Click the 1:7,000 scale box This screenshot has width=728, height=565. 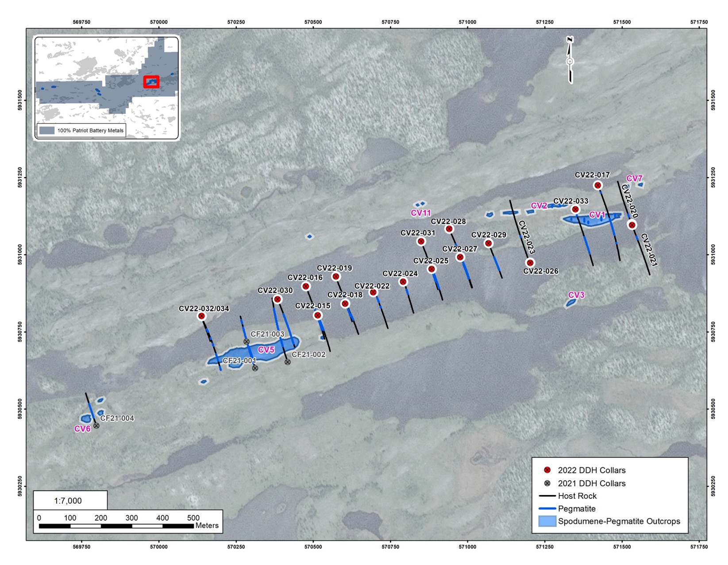click(x=70, y=500)
